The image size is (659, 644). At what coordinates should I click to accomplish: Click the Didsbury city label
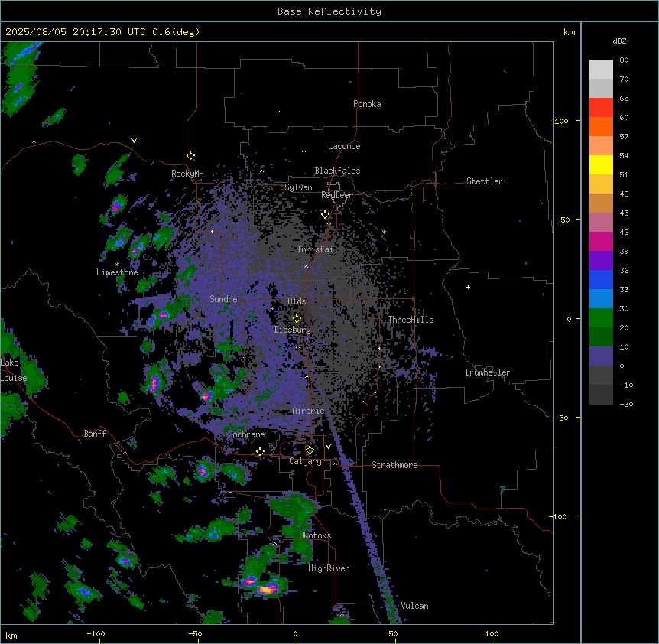tap(293, 330)
